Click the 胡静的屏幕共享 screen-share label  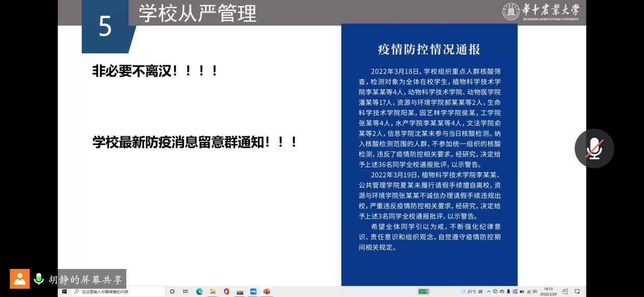(x=86, y=279)
